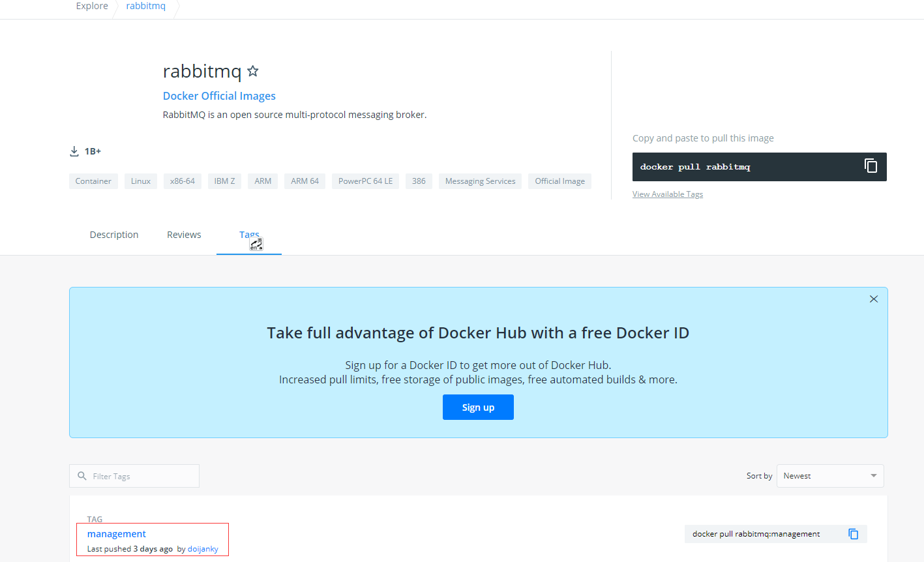Click View Available Tags link
The width and height of the screenshot is (924, 562).
(x=668, y=194)
